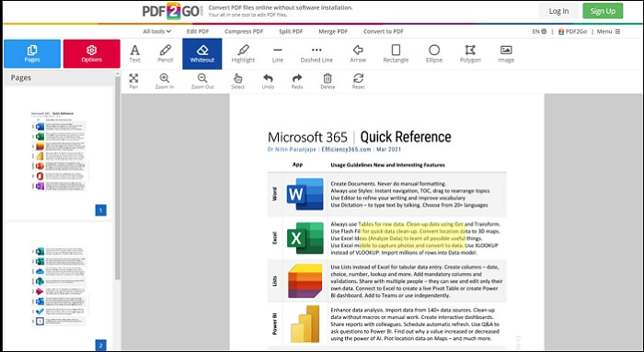
Task: Click the Word app icon in document
Action: pos(305,194)
